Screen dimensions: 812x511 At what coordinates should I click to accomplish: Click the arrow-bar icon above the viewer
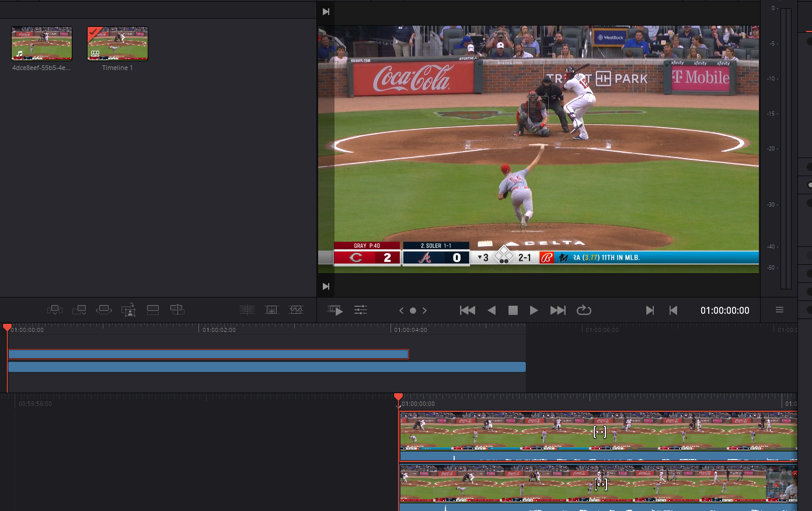[326, 12]
